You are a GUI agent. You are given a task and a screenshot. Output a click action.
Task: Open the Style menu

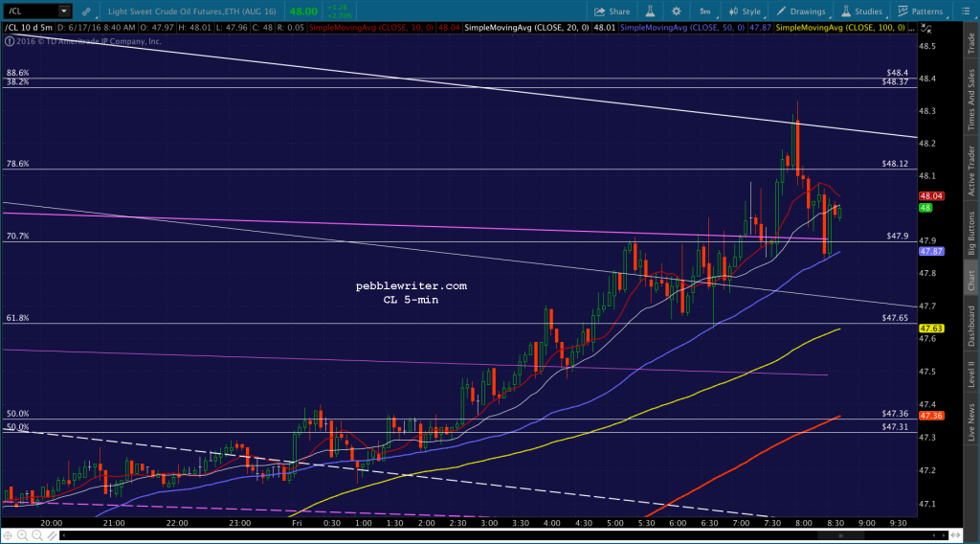(745, 11)
